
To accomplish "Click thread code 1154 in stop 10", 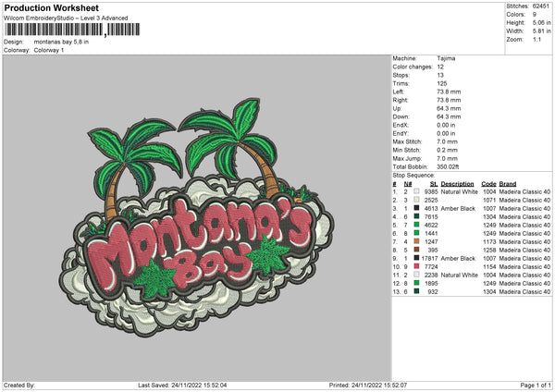I will (489, 266).
